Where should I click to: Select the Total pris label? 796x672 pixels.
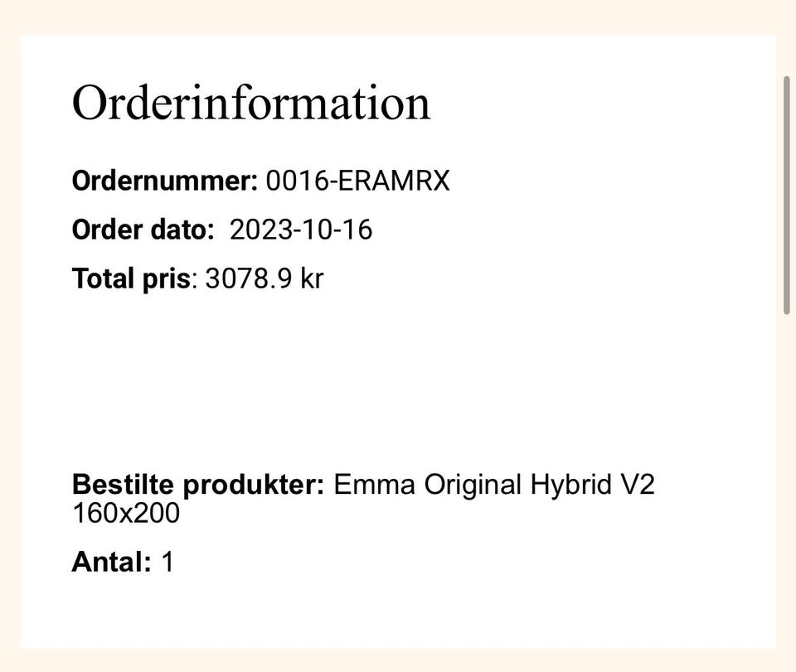coord(131,278)
